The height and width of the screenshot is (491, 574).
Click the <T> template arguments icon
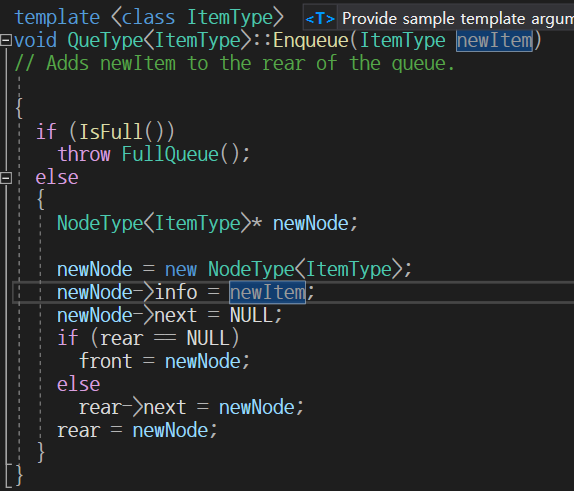point(320,18)
